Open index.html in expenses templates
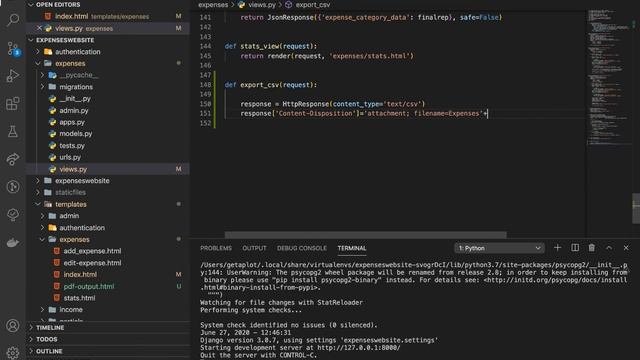This screenshot has height=360, width=640. coord(80,275)
